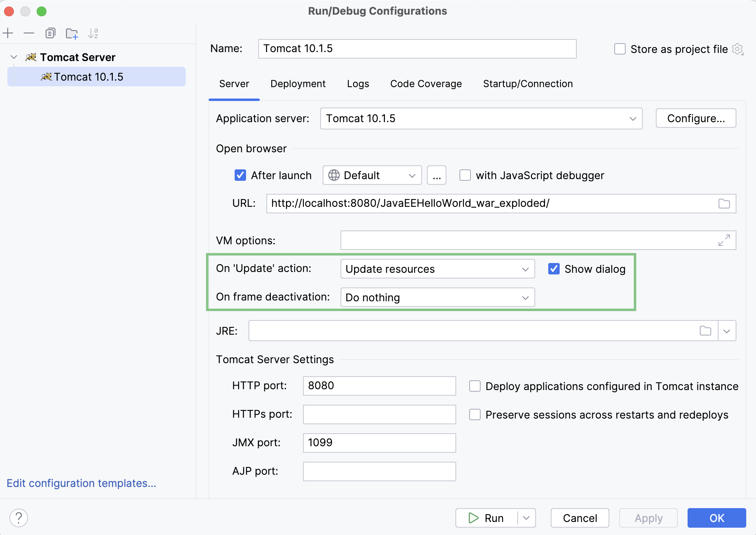Sort configurations alphabetically icon
The width and height of the screenshot is (756, 535).
[x=93, y=33]
